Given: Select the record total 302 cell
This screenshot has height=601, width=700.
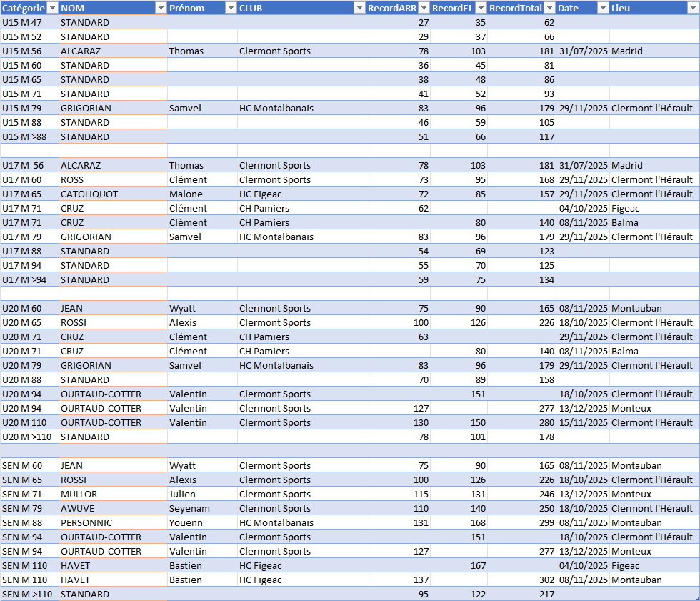Looking at the screenshot, I should [521, 580].
